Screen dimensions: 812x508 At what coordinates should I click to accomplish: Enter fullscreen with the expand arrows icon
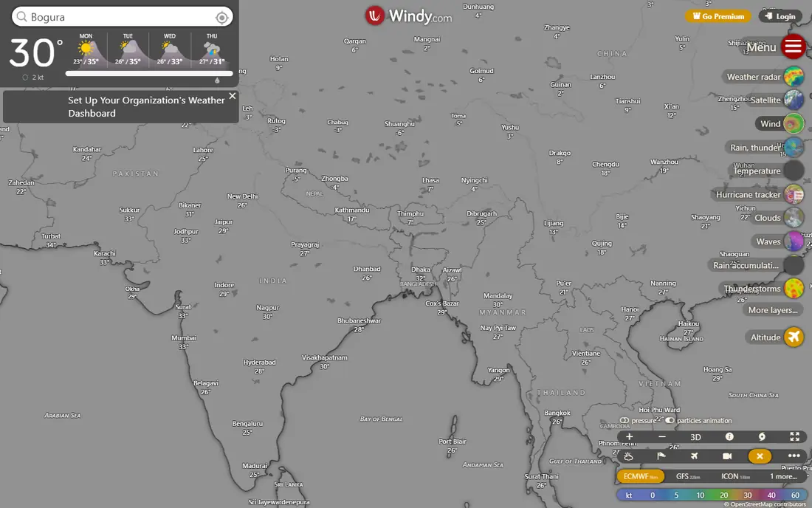pos(794,436)
